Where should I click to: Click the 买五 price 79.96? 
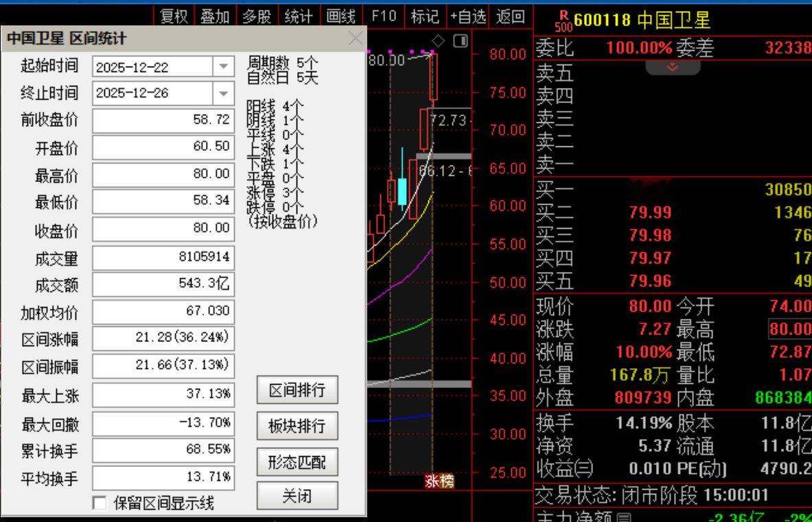[651, 281]
